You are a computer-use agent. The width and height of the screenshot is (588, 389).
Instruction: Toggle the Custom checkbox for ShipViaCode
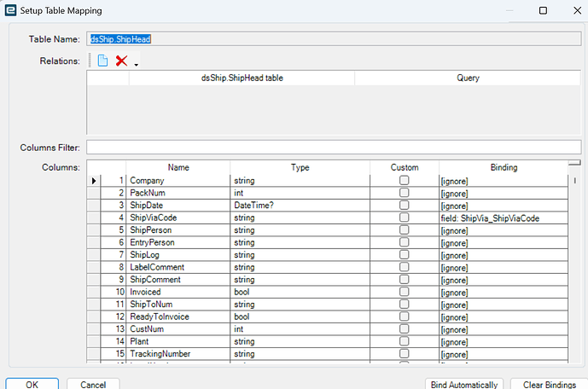404,218
